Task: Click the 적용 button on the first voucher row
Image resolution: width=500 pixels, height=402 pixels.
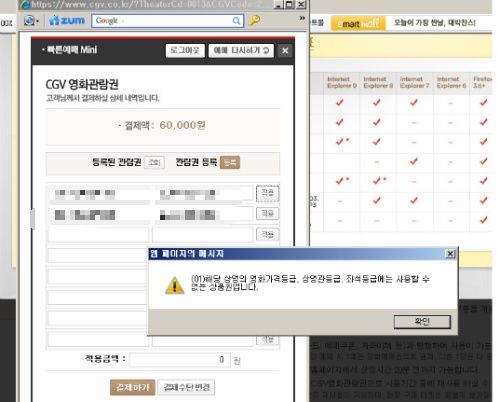Action: pos(267,193)
